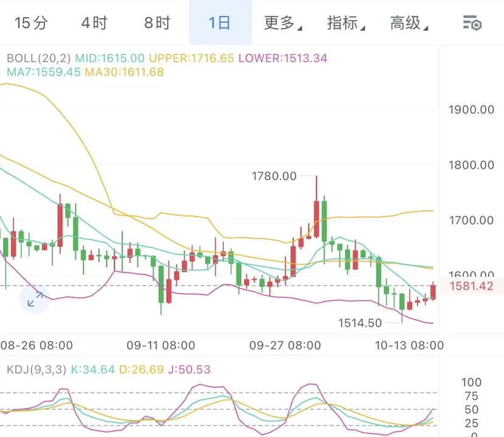Expand the 指标 indicators dropdown
The image size is (504, 437).
346,23
